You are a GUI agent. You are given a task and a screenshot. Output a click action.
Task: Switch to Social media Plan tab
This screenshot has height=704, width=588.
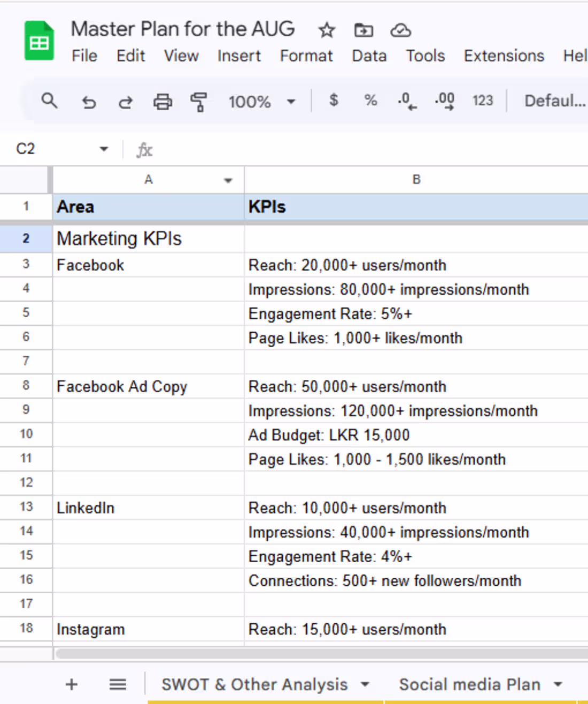tap(469, 684)
